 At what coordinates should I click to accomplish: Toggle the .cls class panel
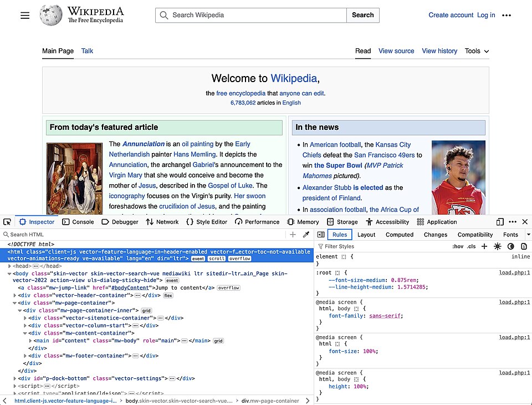click(471, 246)
